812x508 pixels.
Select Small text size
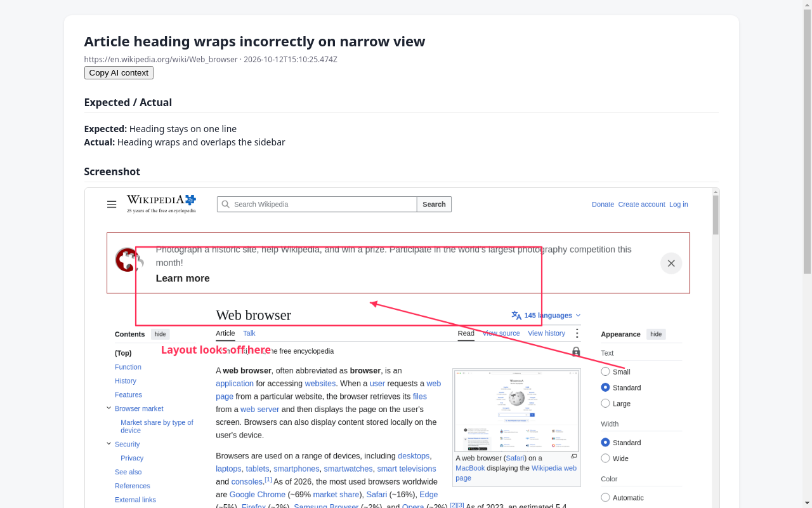click(x=605, y=371)
